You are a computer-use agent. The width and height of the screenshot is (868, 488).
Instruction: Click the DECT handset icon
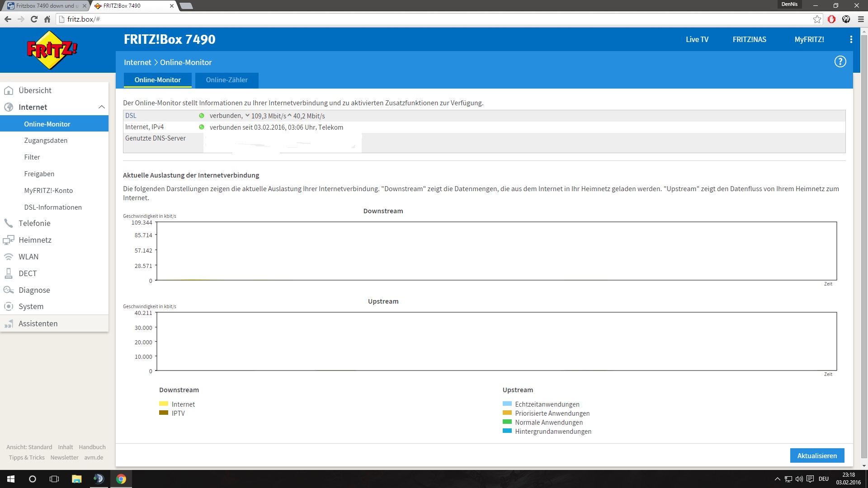[x=9, y=273]
